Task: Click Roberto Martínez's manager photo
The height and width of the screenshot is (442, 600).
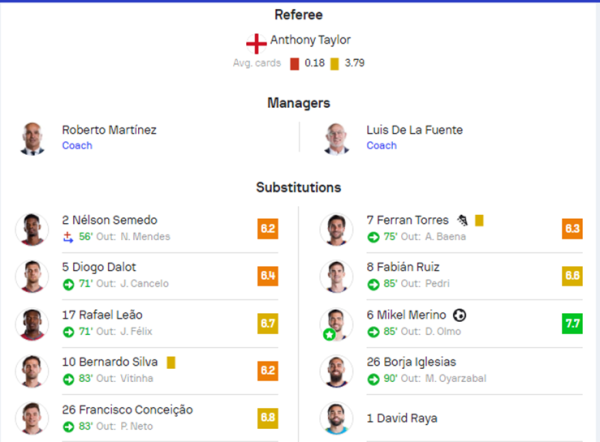Action: click(x=33, y=138)
